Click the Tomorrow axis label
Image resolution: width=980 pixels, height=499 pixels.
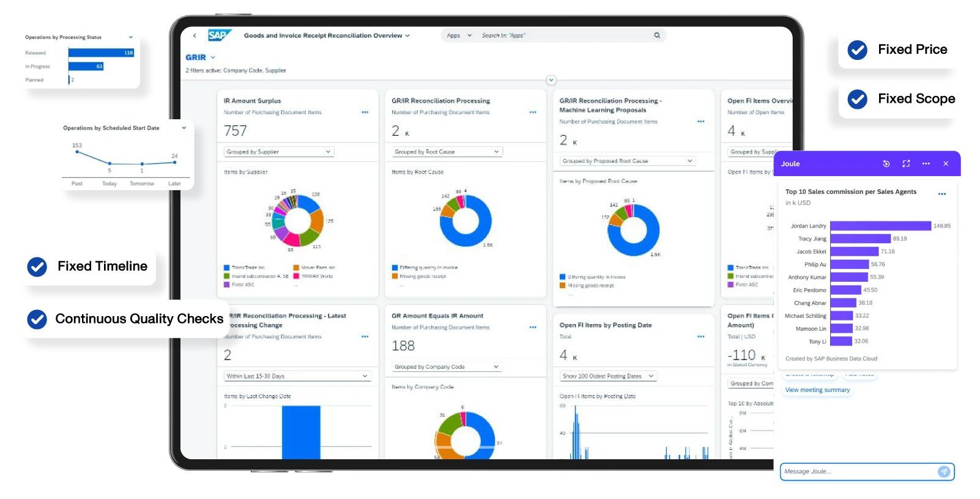pyautogui.click(x=142, y=183)
